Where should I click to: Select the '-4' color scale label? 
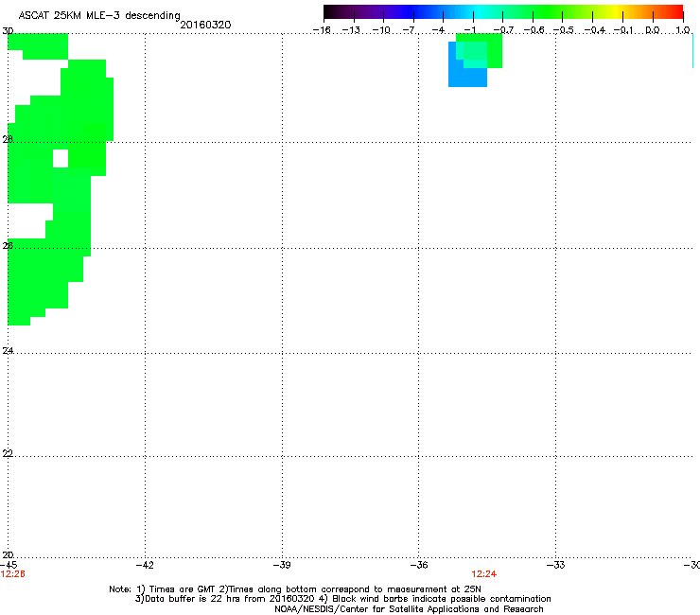(439, 30)
